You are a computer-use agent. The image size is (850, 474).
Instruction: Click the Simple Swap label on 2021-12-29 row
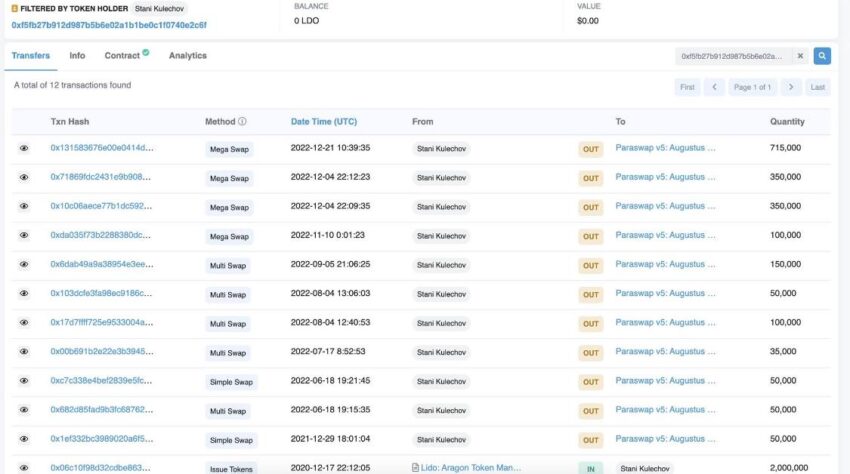pyautogui.click(x=231, y=440)
